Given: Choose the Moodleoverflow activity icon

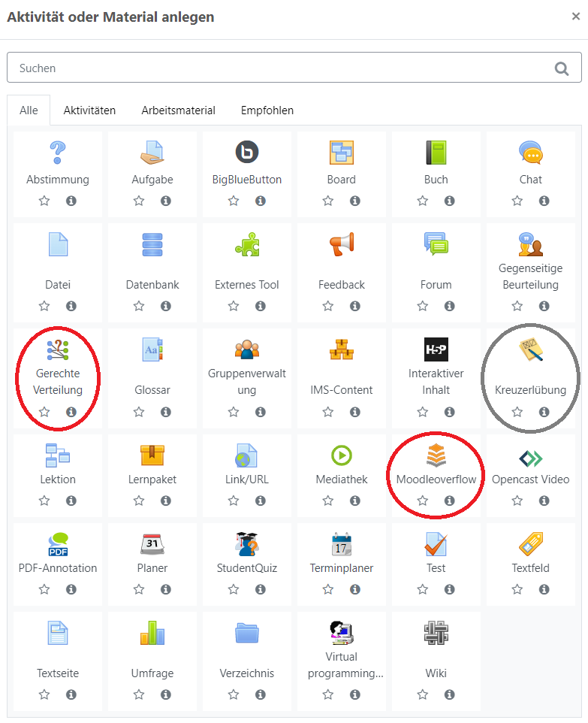Looking at the screenshot, I should [436, 455].
